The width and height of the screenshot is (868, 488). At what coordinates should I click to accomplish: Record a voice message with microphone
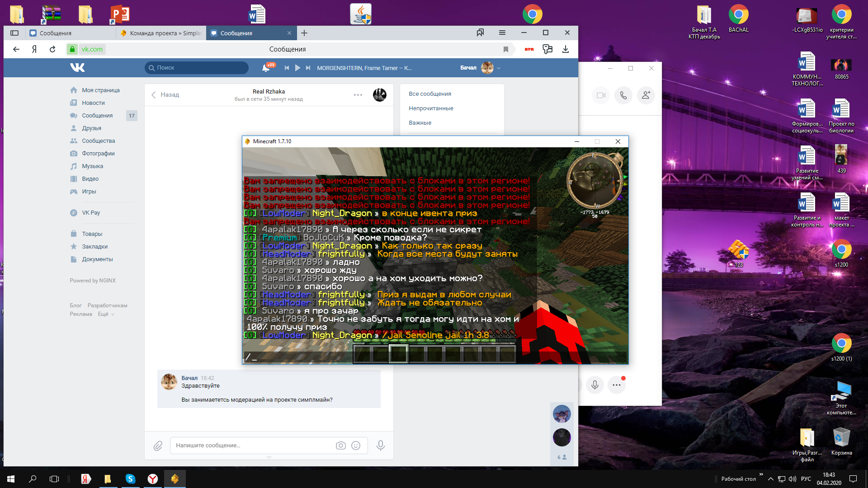click(x=381, y=446)
